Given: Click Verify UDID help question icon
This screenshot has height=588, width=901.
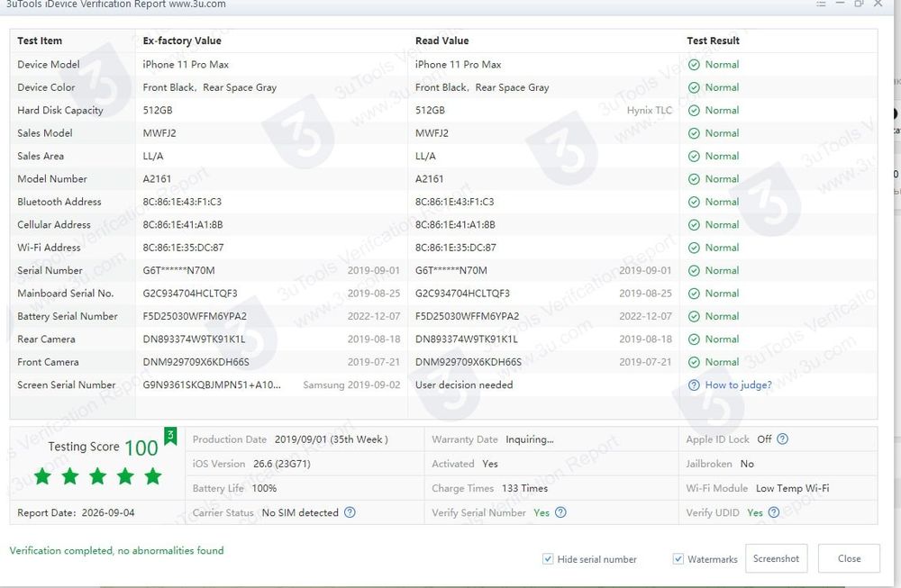Looking at the screenshot, I should 773,512.
